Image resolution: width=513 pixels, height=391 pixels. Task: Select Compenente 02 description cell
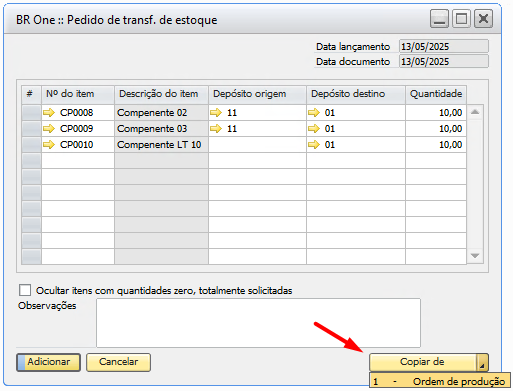162,113
